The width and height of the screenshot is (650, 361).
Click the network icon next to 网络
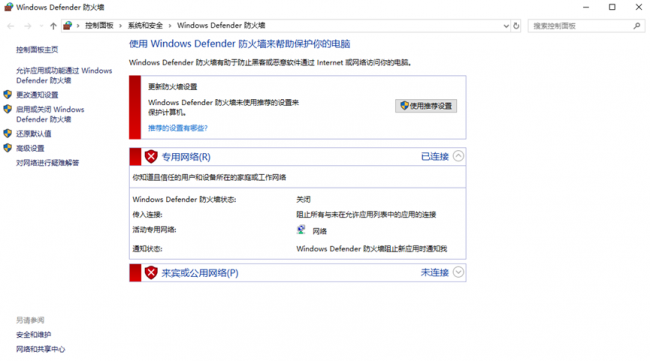pos(301,230)
